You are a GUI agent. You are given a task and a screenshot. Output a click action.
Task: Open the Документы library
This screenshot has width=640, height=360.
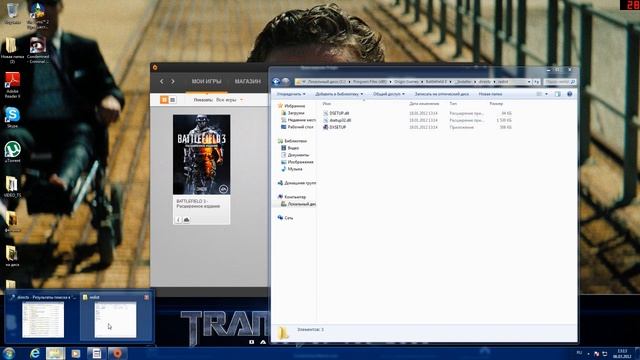(x=295, y=155)
